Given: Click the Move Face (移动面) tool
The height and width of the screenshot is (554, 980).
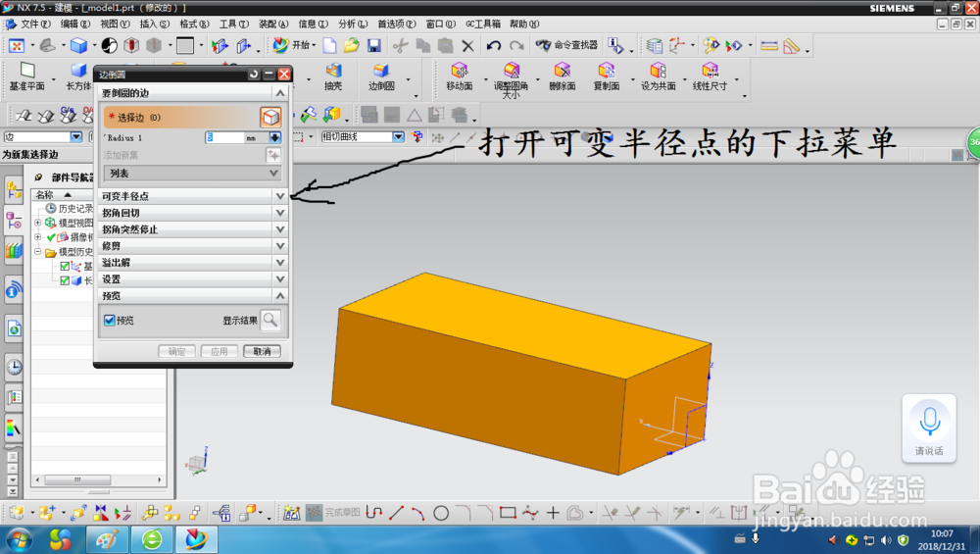Looking at the screenshot, I should [460, 76].
